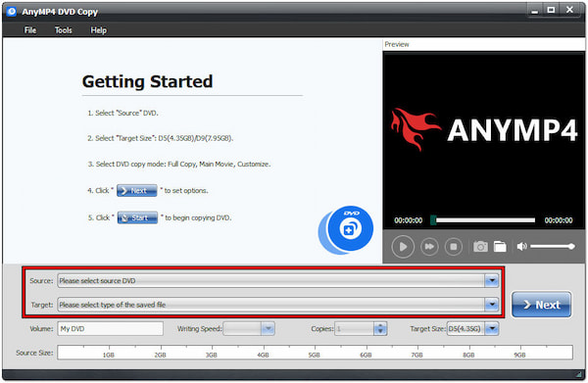Click the preview playback progress bar
588x383 pixels.
coord(483,220)
